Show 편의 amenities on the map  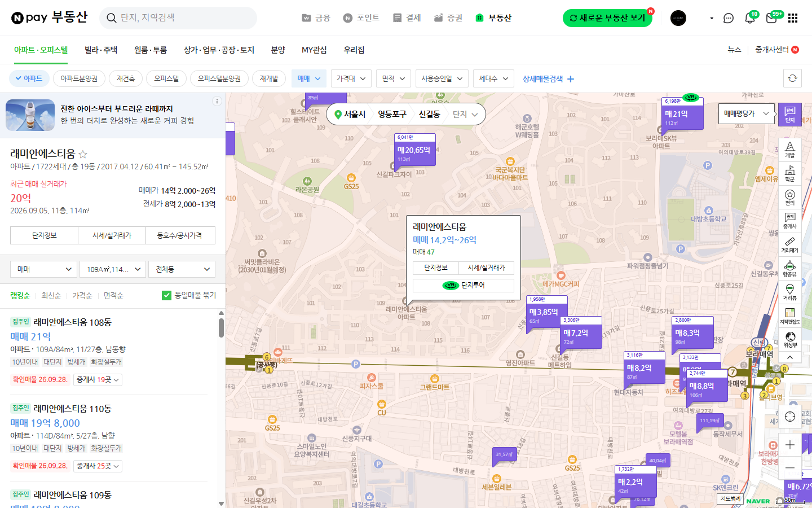(x=790, y=197)
